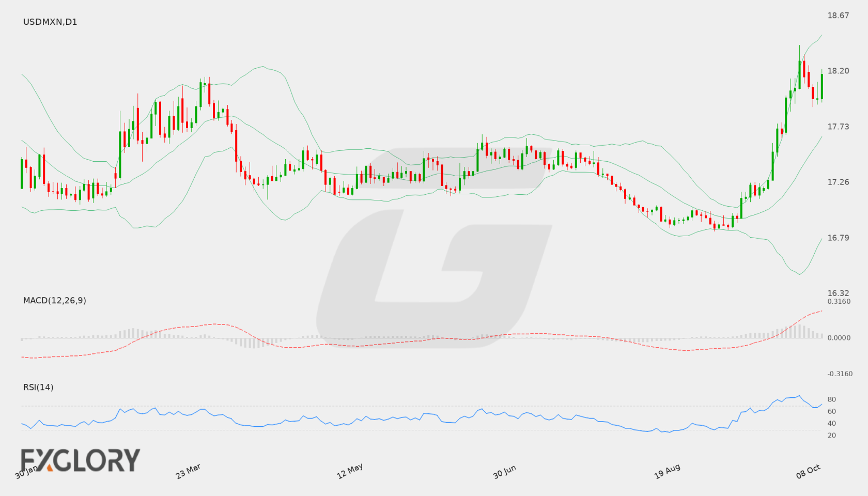Viewport: 868px width, 496px height.
Task: Click the 18.20 price axis label
Action: 838,71
